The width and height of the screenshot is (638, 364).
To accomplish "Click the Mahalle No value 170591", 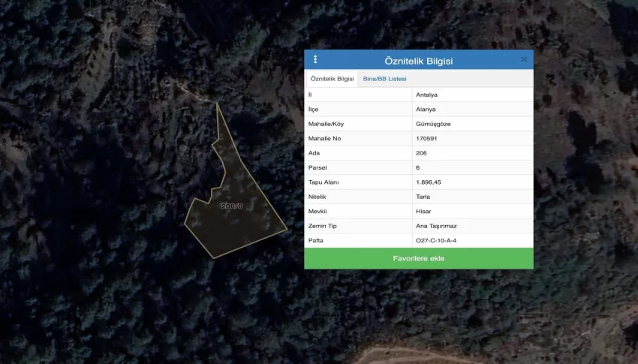I will tap(426, 139).
